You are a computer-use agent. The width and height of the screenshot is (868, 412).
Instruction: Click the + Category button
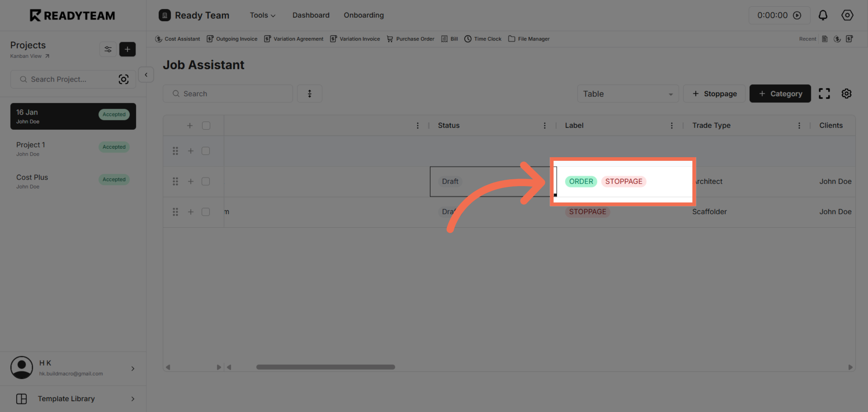[780, 94]
